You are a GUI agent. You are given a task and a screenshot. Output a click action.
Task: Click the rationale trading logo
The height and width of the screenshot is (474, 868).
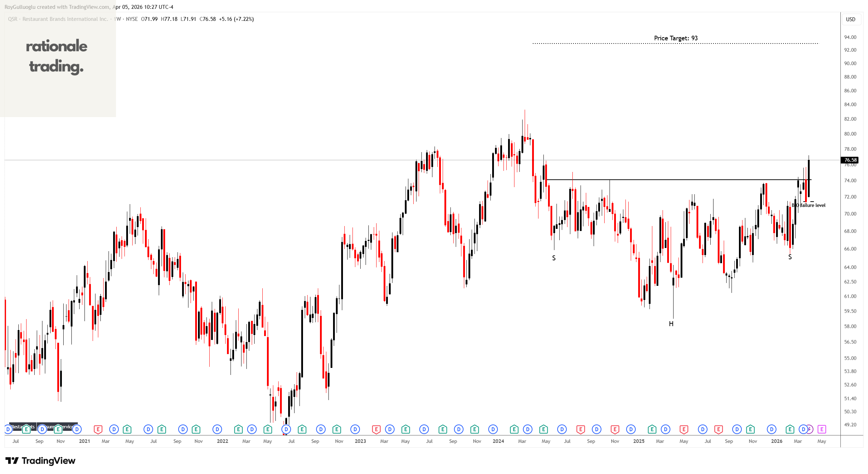(57, 57)
